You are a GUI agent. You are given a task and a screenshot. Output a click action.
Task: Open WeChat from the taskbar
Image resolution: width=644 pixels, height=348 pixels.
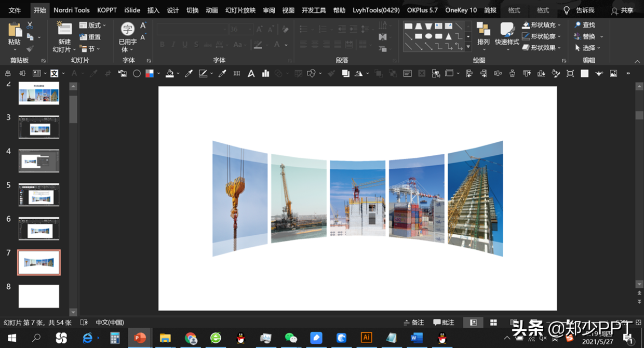pyautogui.click(x=291, y=338)
